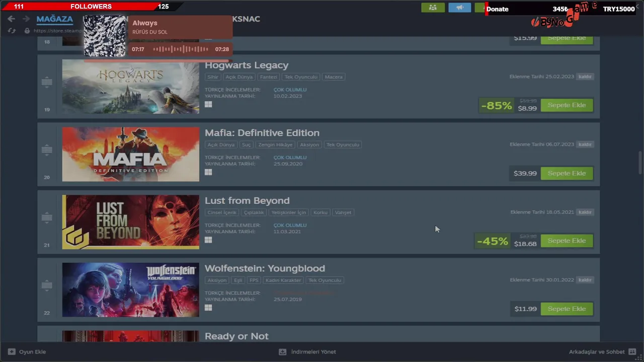Screen dimensions: 644x362
Task: Open ÇOK OLUMLU reviews for Mafia
Action: [x=290, y=157]
